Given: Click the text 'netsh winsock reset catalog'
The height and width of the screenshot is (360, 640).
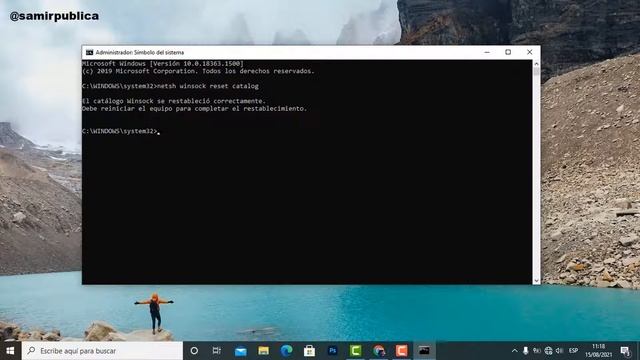Looking at the screenshot, I should coord(208,86).
